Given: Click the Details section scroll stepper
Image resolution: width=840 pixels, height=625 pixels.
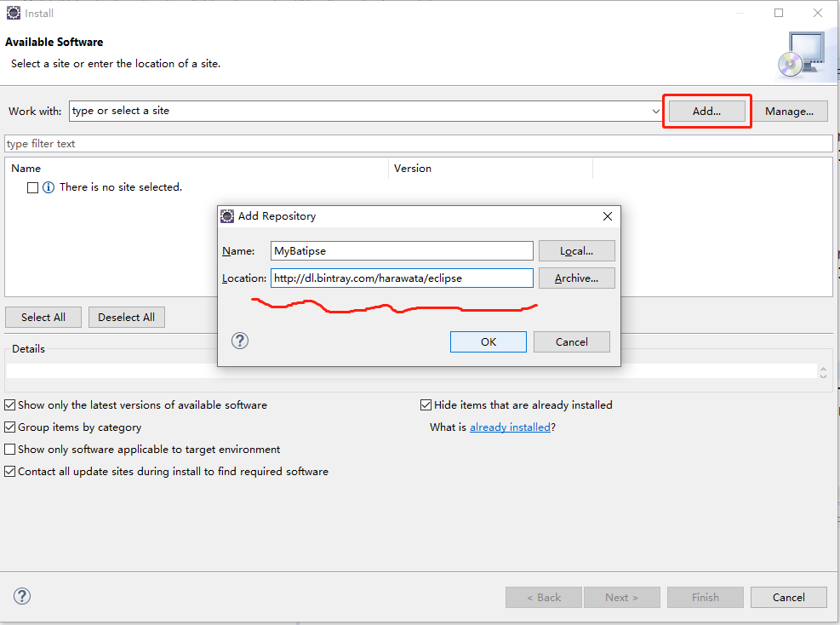Looking at the screenshot, I should pyautogui.click(x=822, y=371).
